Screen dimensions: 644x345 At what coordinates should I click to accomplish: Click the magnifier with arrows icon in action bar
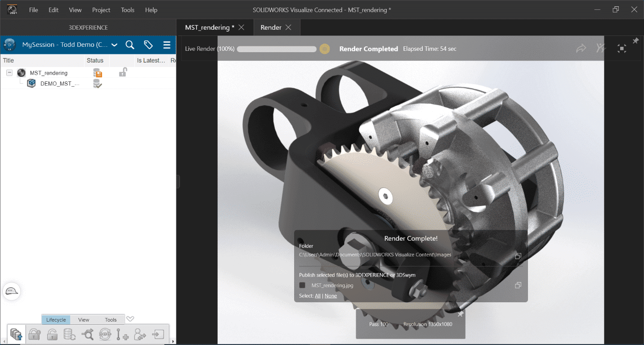point(87,334)
